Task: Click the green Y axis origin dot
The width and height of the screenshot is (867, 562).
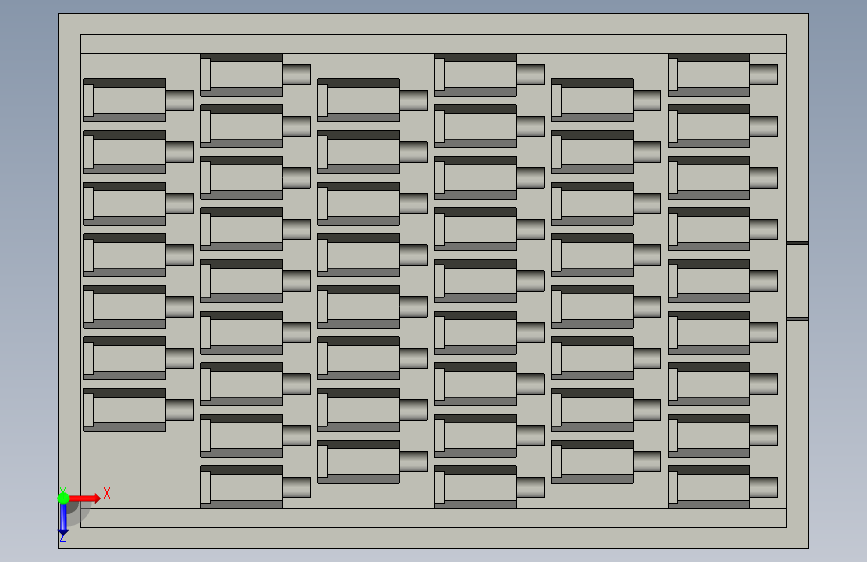Action: 63,498
